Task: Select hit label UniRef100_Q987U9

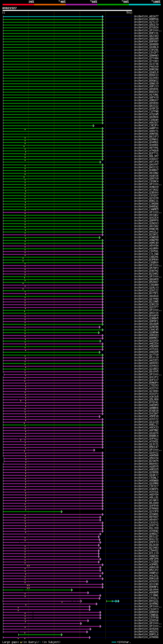Action: click(x=146, y=179)
